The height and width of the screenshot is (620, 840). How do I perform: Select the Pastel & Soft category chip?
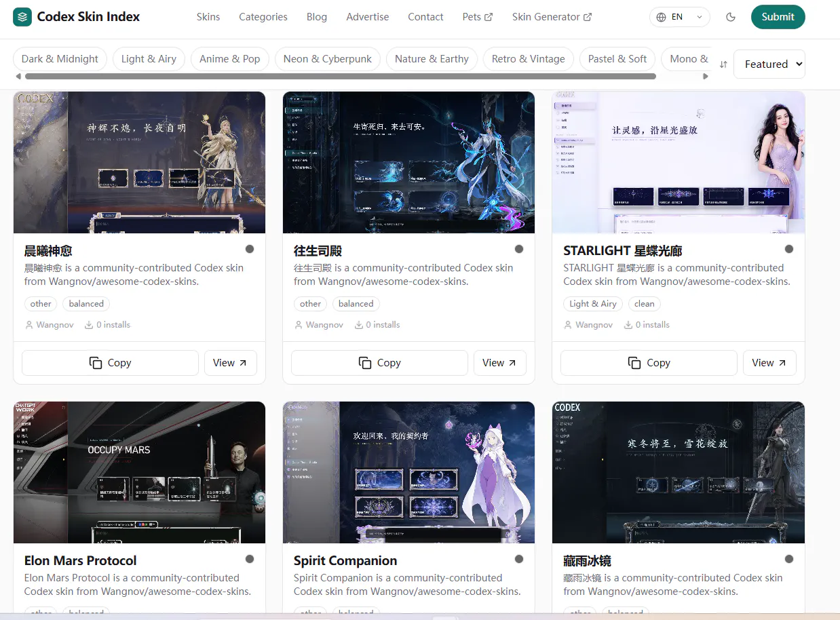(x=617, y=59)
